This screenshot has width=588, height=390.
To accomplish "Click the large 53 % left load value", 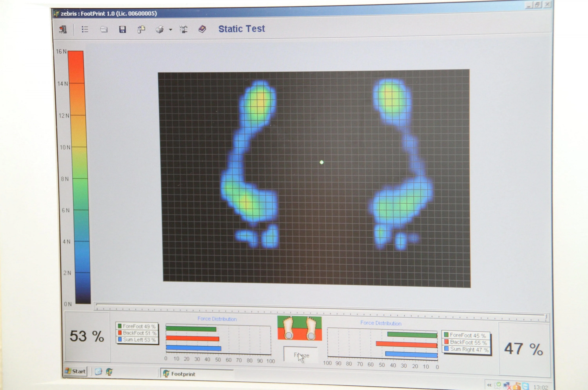I will click(x=87, y=336).
